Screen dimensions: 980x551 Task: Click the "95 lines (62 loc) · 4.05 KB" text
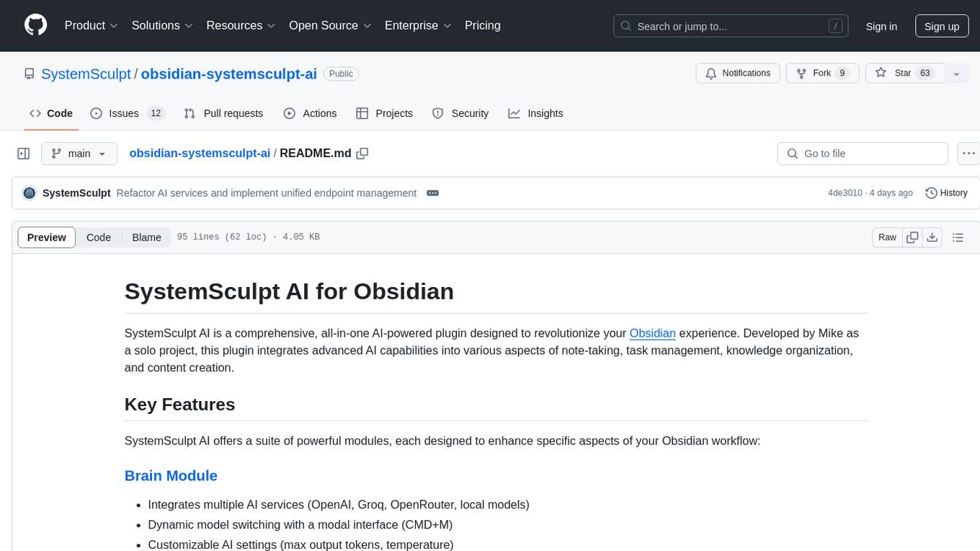pos(248,237)
